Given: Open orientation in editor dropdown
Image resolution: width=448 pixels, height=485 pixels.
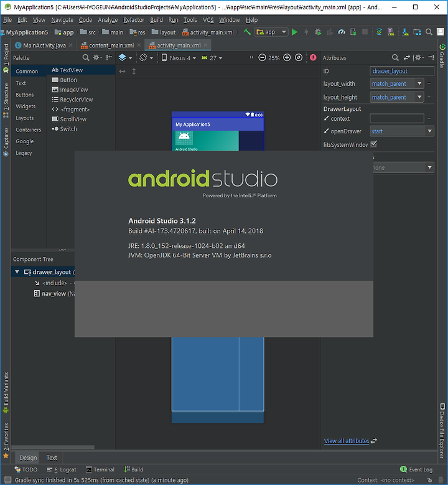Looking at the screenshot, I should pyautogui.click(x=146, y=57).
